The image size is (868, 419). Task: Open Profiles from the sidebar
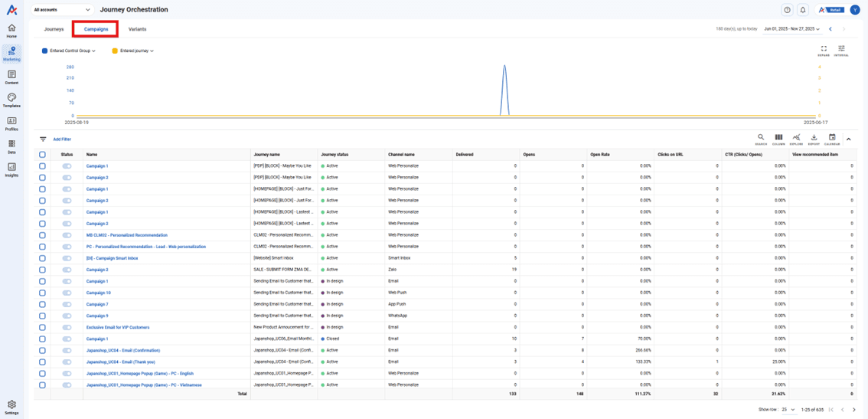[x=11, y=123]
